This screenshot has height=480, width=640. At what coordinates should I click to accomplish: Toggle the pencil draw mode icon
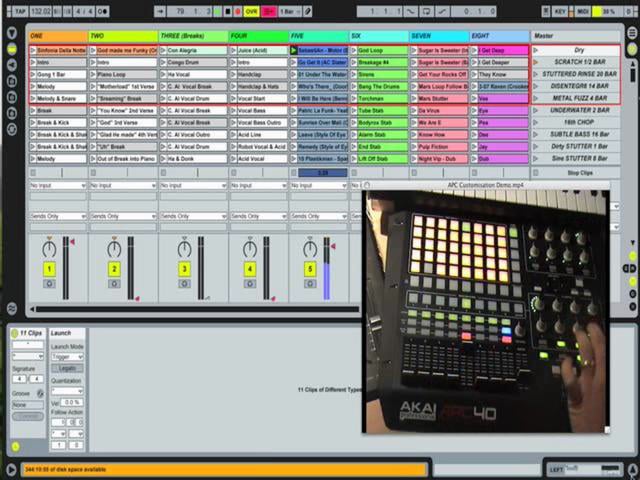(x=308, y=11)
